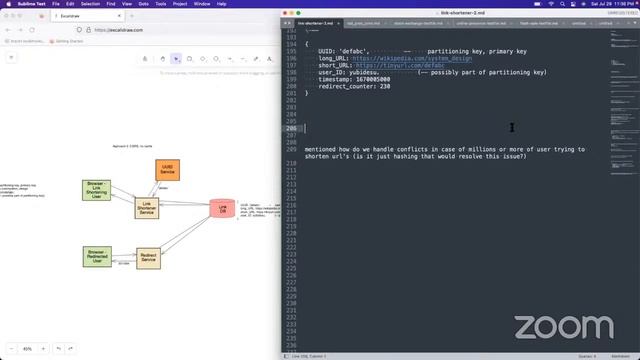Open the Edit menu
The width and height of the screenshot is (640, 360).
pyautogui.click(x=70, y=4)
